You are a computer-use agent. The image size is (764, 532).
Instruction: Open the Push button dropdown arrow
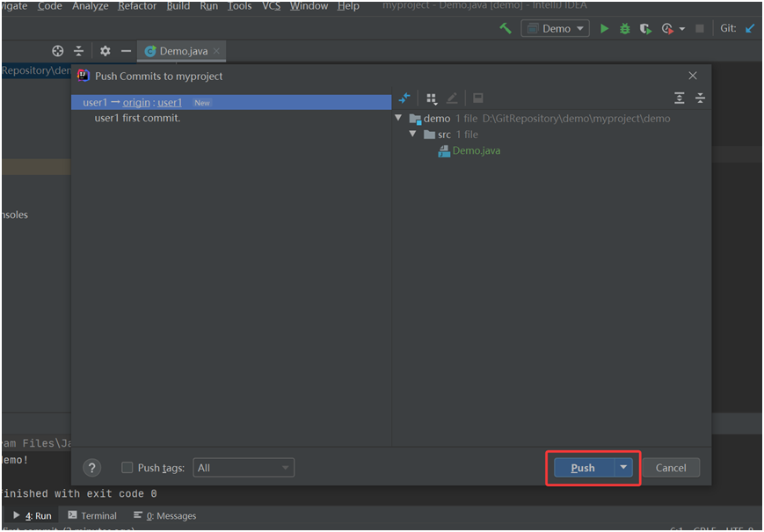(623, 467)
